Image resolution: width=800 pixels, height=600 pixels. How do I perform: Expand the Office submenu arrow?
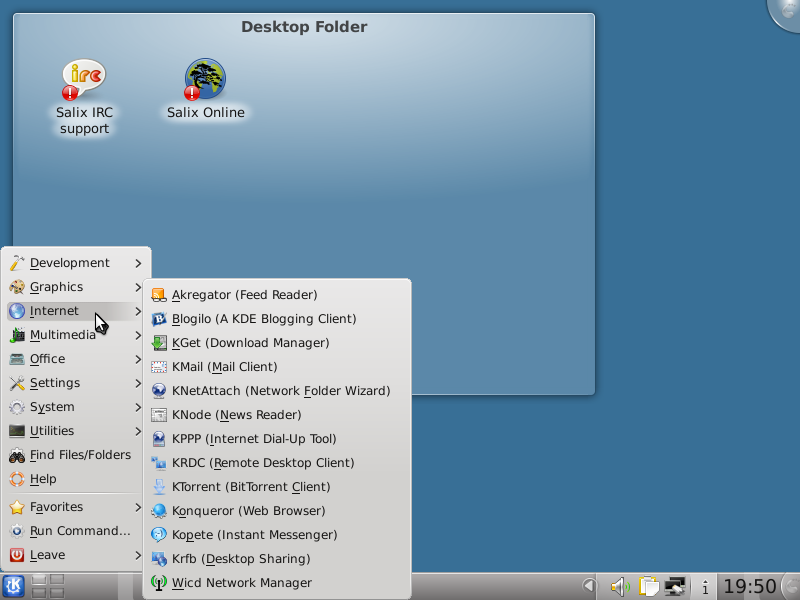coord(138,359)
